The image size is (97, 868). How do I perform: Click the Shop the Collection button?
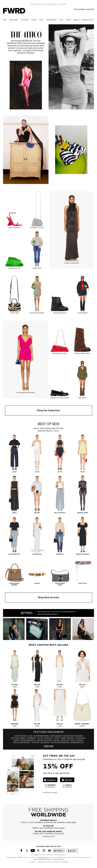pos(48,410)
